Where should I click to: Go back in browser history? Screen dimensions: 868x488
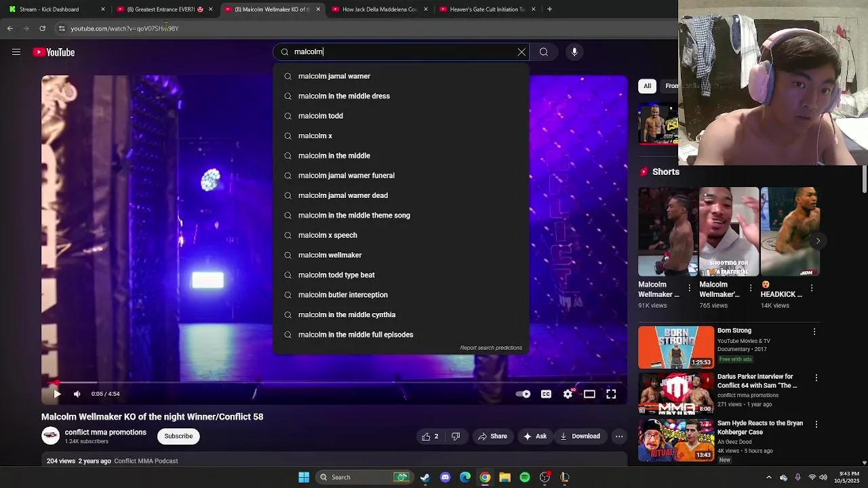click(x=9, y=28)
